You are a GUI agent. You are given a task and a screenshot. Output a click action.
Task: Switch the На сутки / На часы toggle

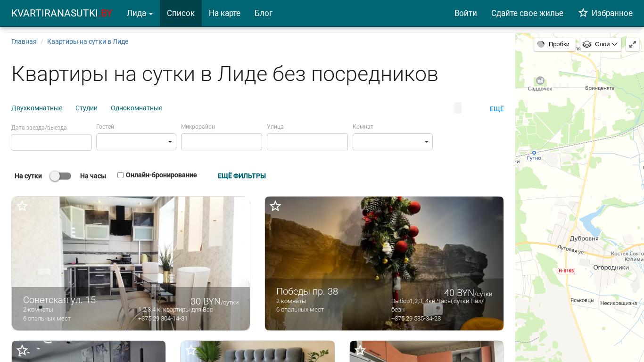[x=60, y=176]
